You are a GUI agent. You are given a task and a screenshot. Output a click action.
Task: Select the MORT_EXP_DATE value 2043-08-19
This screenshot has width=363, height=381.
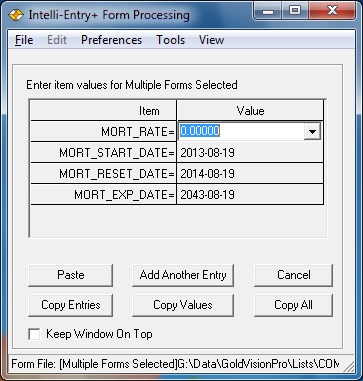[x=250, y=195]
